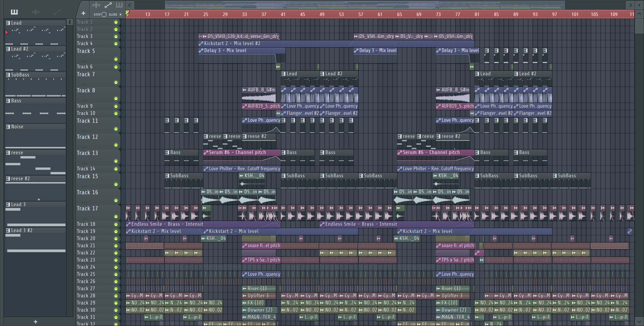Select the Bass pattern in picker
The image size is (644, 326).
pos(36,101)
